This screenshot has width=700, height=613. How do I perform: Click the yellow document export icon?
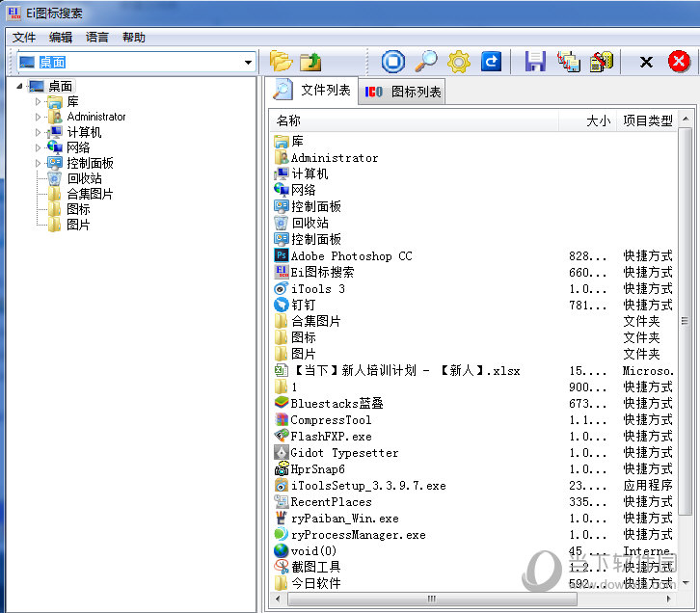click(602, 62)
